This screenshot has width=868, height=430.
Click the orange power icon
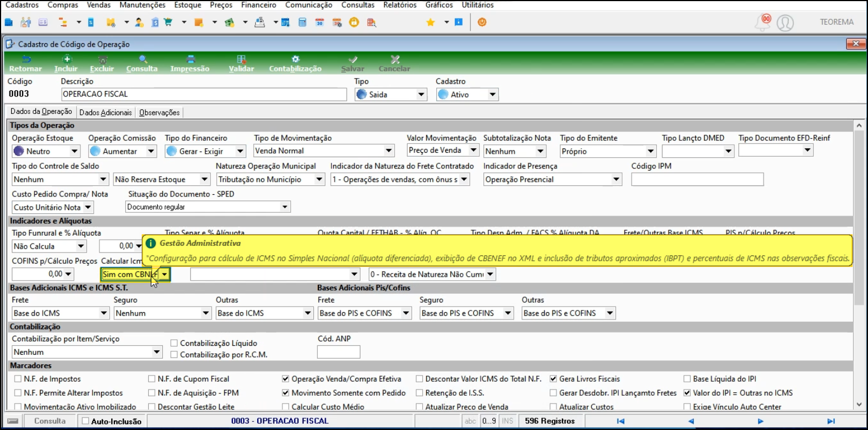point(482,22)
